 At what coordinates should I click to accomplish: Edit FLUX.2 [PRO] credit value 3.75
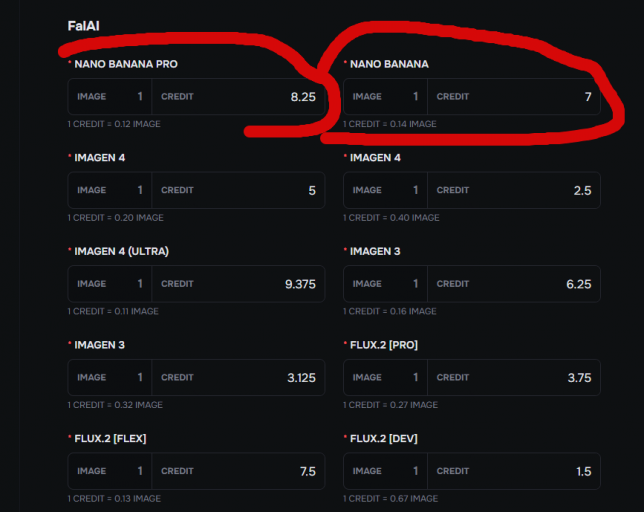514,377
